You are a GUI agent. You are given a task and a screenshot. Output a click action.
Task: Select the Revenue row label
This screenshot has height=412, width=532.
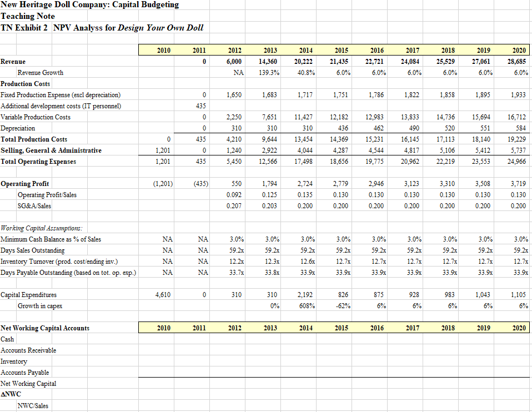click(x=14, y=62)
